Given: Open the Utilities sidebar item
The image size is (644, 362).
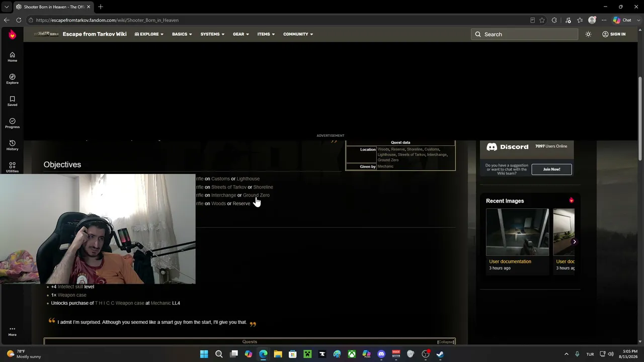Looking at the screenshot, I should (x=12, y=167).
